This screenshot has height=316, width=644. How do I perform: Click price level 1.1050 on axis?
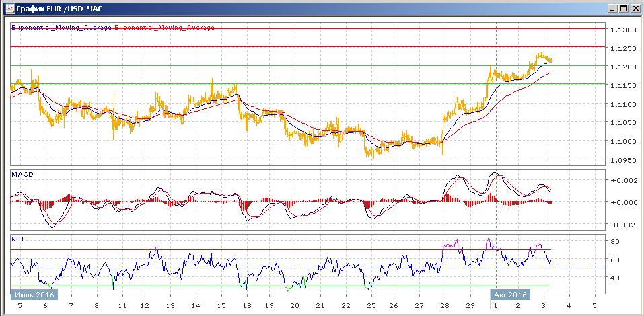pos(622,123)
